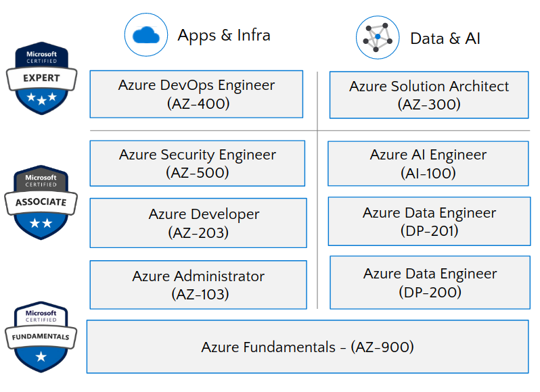
Task: Click Azure Security Engineer (AZ-500) box
Action: pyautogui.click(x=197, y=163)
